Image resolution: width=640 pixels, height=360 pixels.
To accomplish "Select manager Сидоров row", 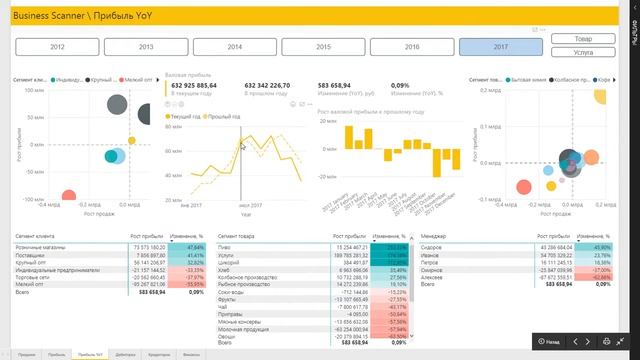I will click(516, 247).
